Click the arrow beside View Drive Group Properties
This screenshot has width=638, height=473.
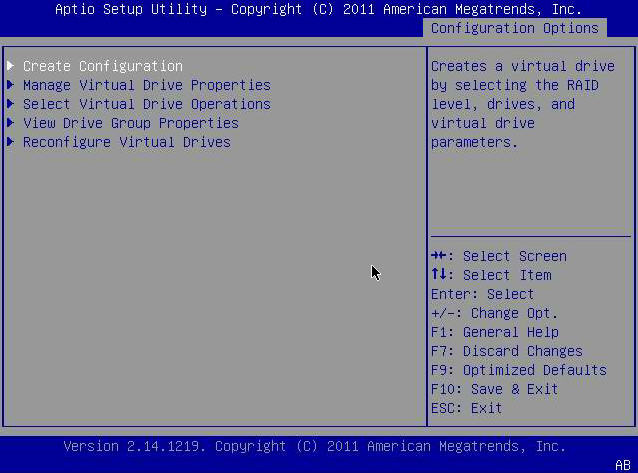pyautogui.click(x=11, y=123)
